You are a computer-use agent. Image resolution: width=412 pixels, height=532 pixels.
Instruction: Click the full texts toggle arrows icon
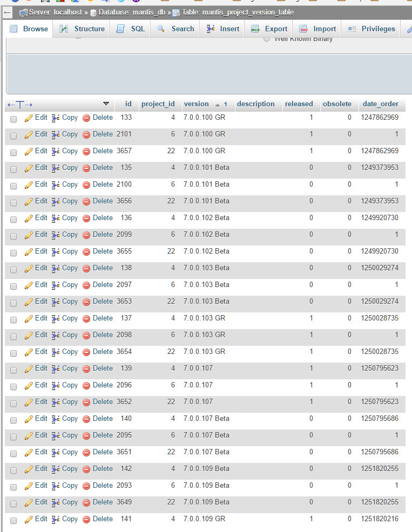click(20, 105)
